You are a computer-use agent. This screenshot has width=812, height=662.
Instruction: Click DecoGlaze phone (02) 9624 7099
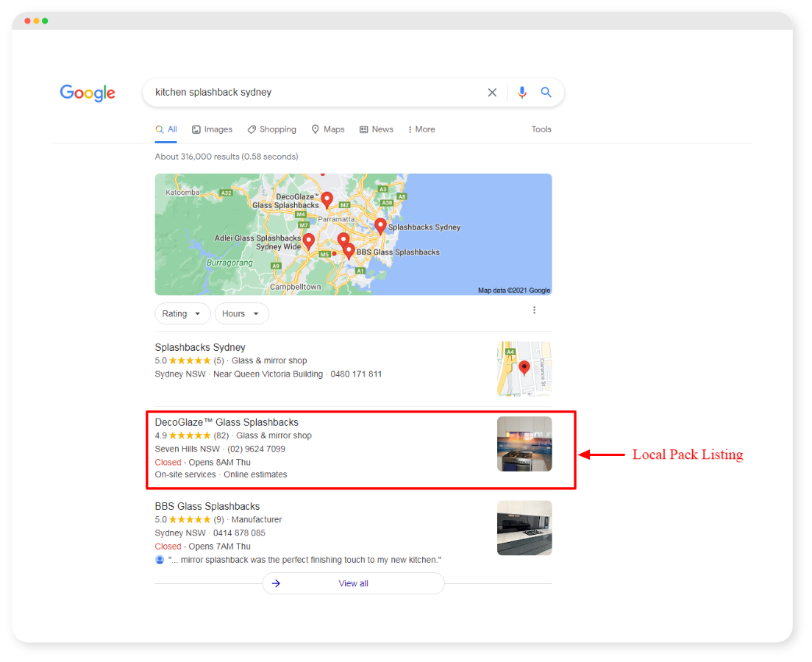point(257,449)
